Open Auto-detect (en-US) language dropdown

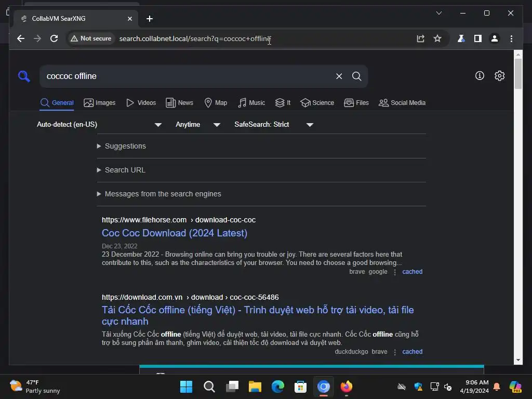click(x=99, y=125)
